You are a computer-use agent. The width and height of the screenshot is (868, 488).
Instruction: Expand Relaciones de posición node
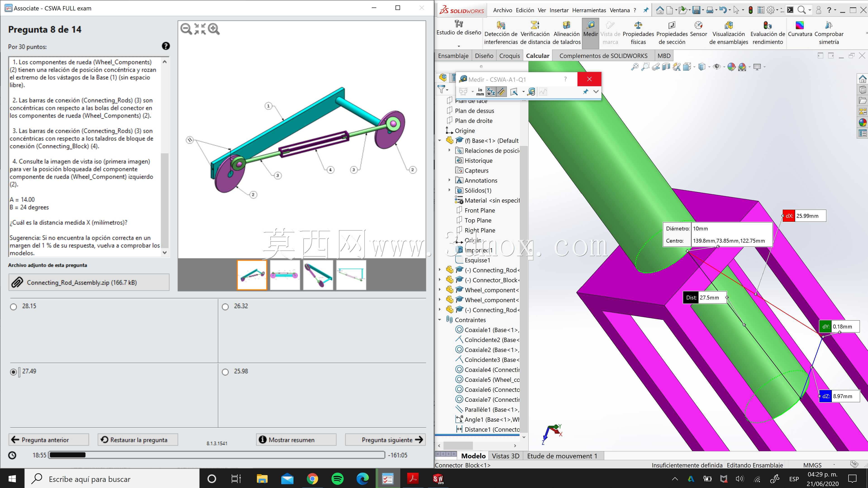[449, 150]
